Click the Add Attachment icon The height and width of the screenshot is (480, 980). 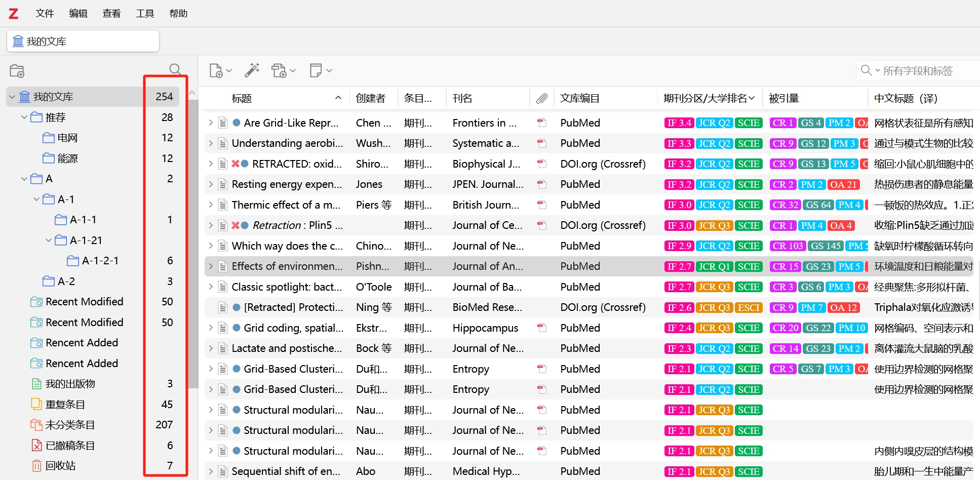[x=279, y=70]
